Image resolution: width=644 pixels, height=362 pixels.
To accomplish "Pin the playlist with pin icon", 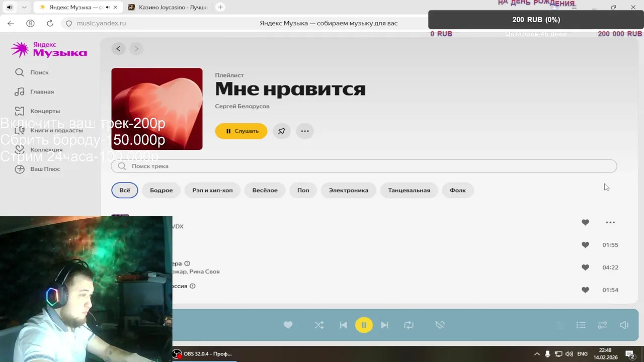I will pos(282,131).
